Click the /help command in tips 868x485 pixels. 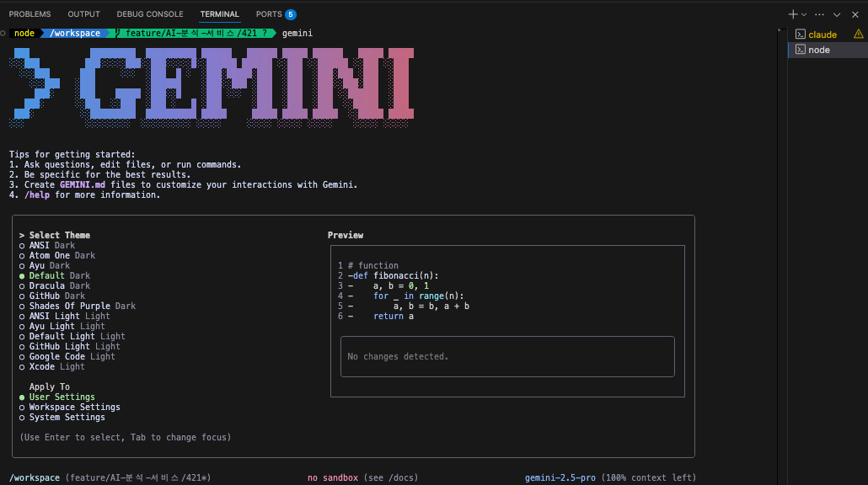click(x=37, y=195)
